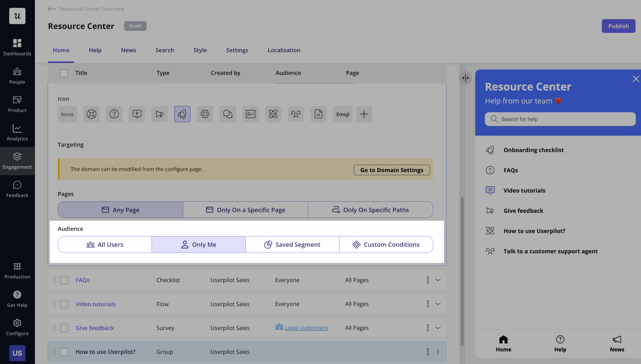Switch to the Localization tab

tap(284, 50)
